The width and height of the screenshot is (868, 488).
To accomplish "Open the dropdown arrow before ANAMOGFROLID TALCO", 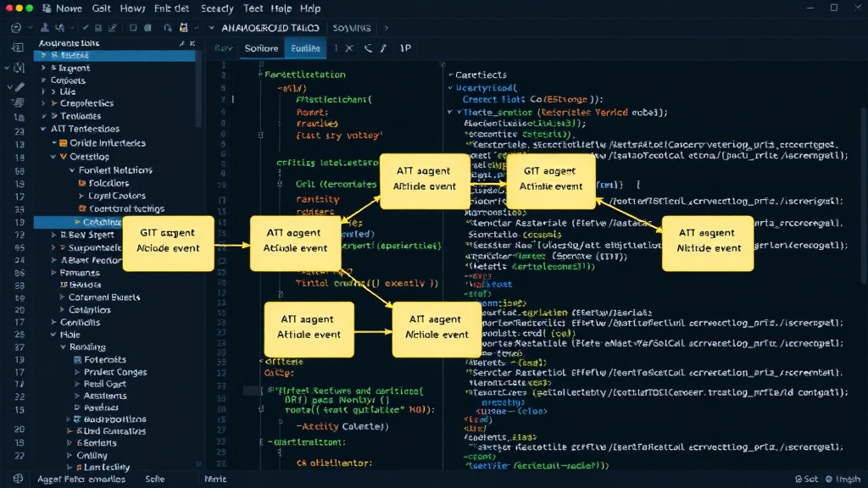I will pos(211,28).
